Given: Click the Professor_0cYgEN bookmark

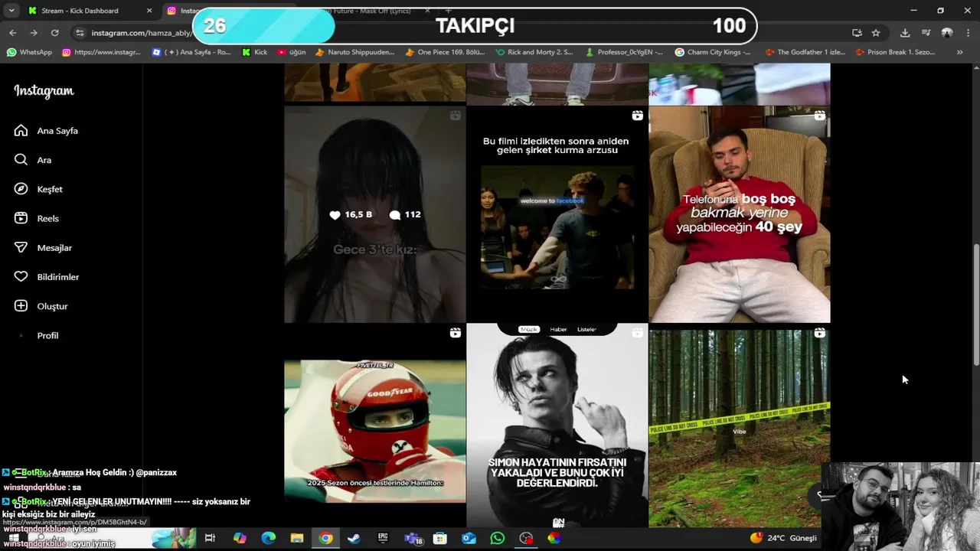Looking at the screenshot, I should (x=623, y=52).
